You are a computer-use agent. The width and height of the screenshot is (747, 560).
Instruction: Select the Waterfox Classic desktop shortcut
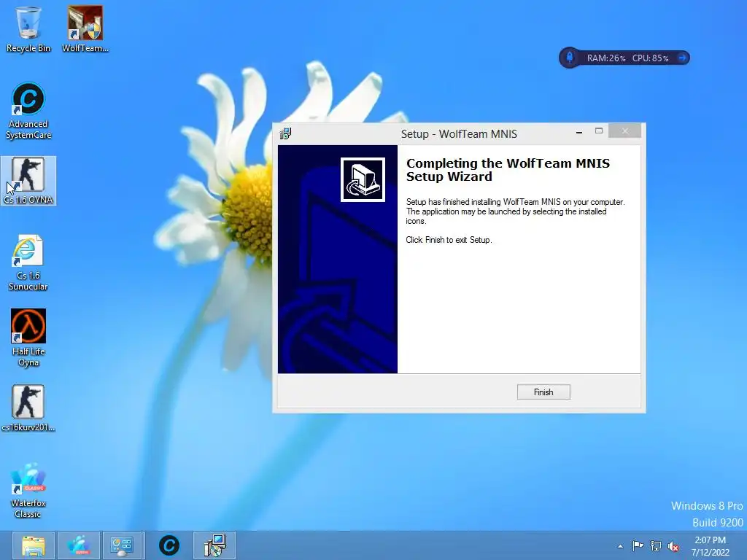click(x=28, y=491)
